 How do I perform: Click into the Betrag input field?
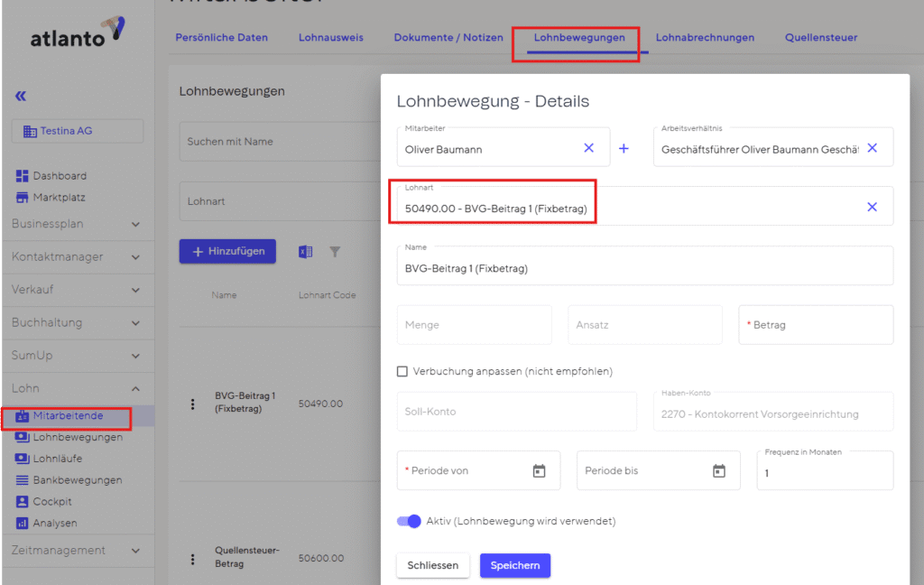point(816,325)
